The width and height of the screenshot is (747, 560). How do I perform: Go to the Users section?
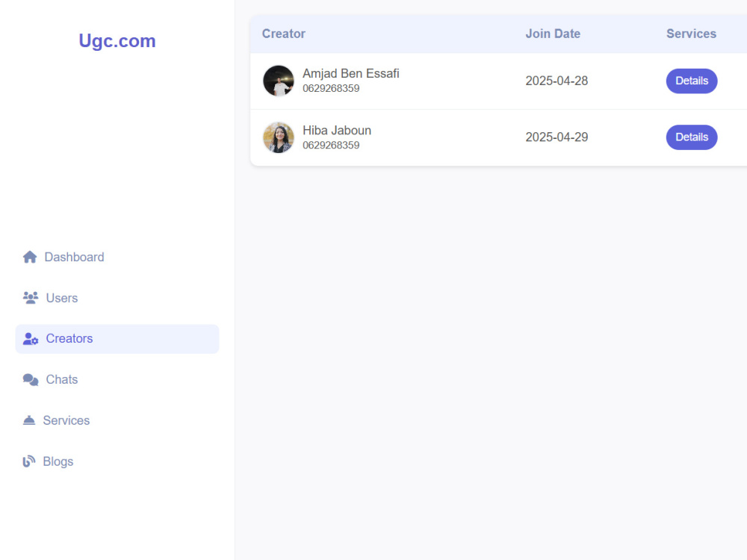(117, 298)
